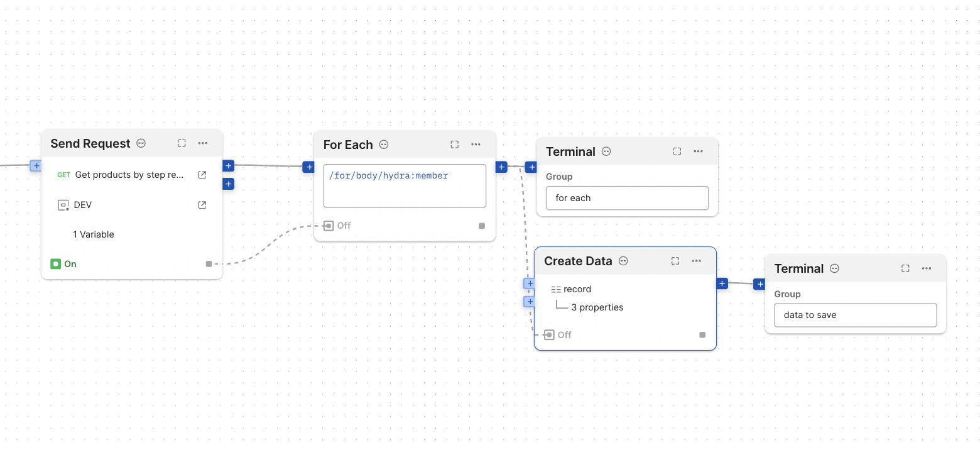This screenshot has height=450, width=980.
Task: Open more options menu on Send Request
Action: click(202, 143)
